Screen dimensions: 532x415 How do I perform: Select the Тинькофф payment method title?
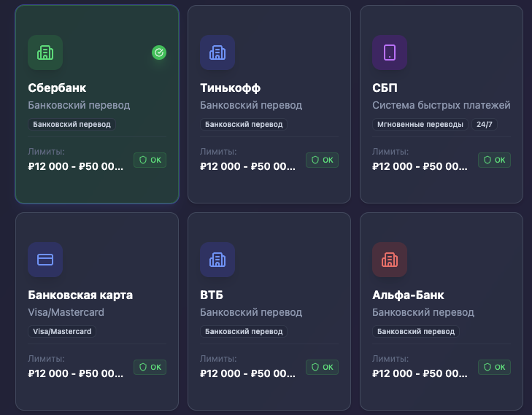tap(230, 88)
